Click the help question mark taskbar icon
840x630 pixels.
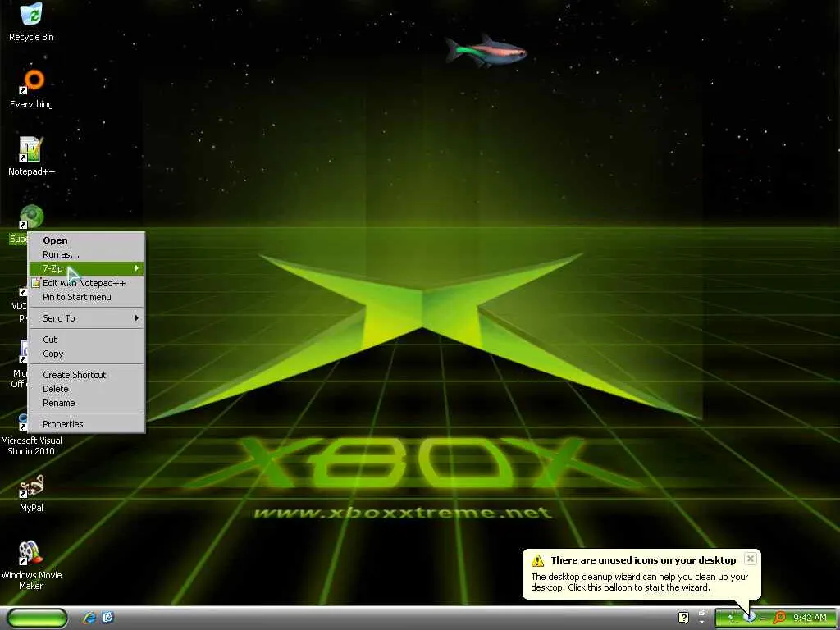click(683, 618)
